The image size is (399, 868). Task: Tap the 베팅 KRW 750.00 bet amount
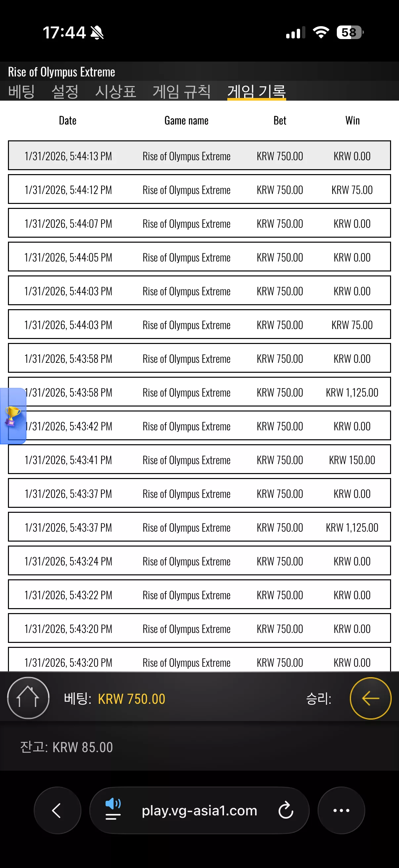[x=131, y=699]
